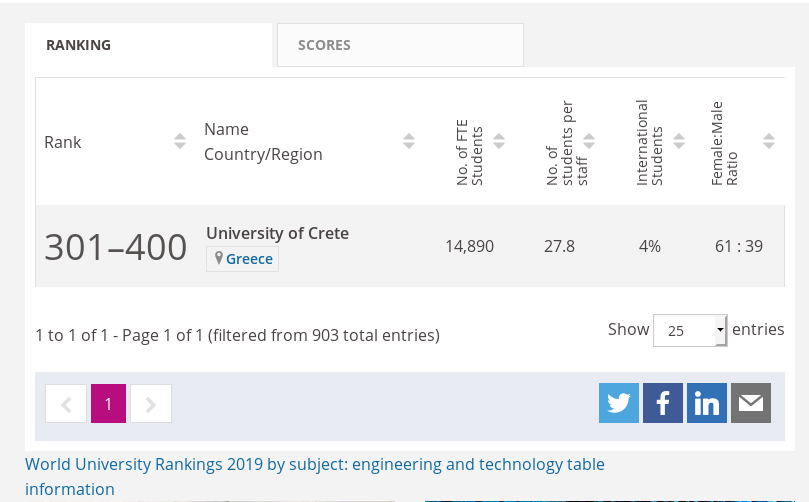809x502 pixels.
Task: Switch to the SCORES tab
Action: point(400,45)
